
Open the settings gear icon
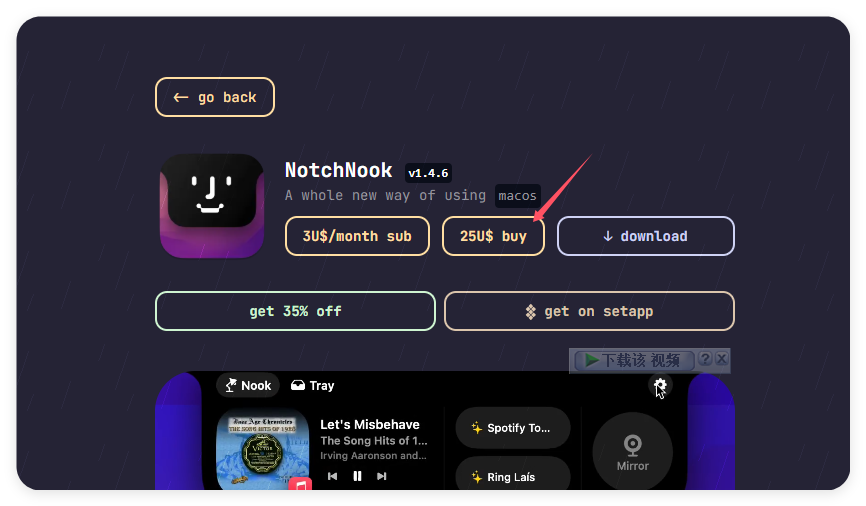[x=660, y=385]
